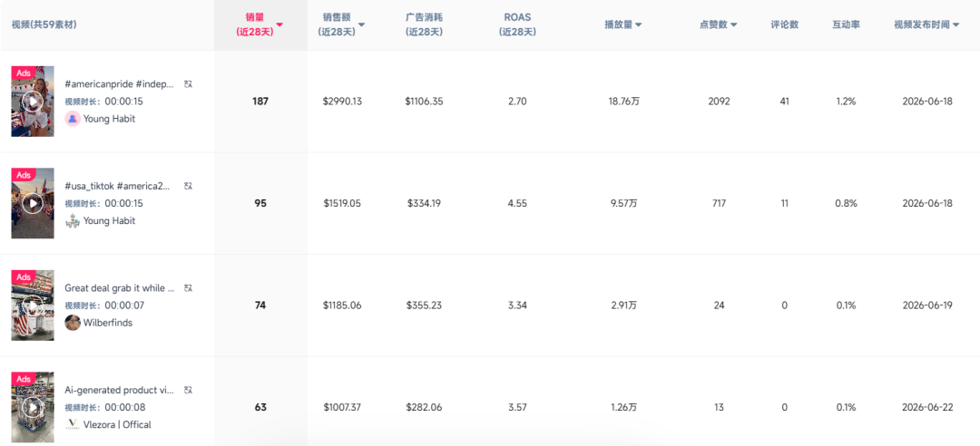
Task: Open the Ai-generated product vi... video title
Action: point(120,390)
